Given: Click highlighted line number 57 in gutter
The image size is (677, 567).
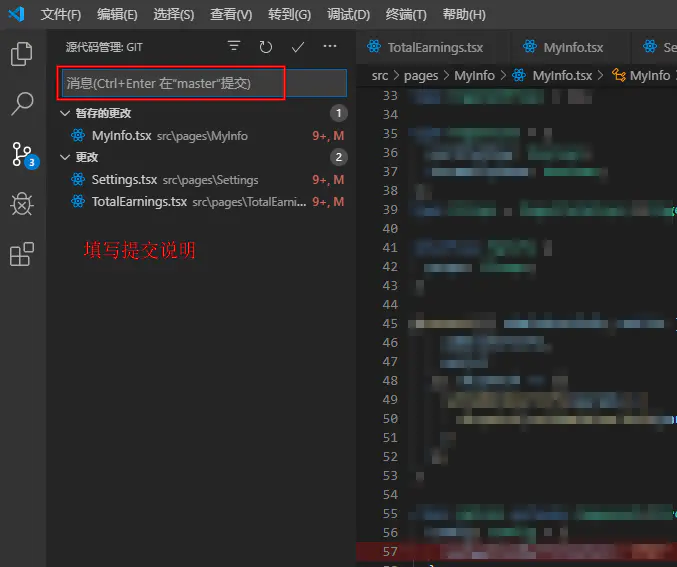Looking at the screenshot, I should point(390,551).
